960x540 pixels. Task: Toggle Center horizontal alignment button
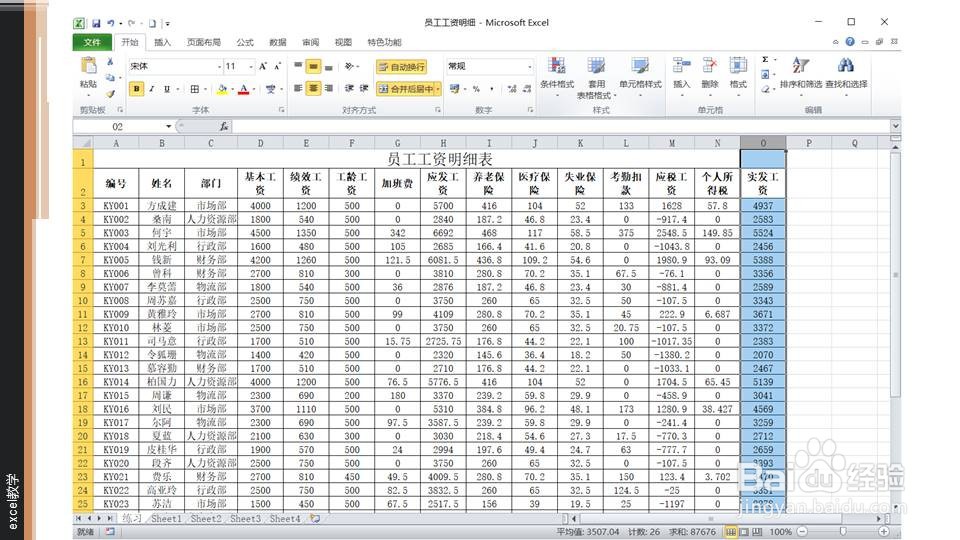pos(313,89)
